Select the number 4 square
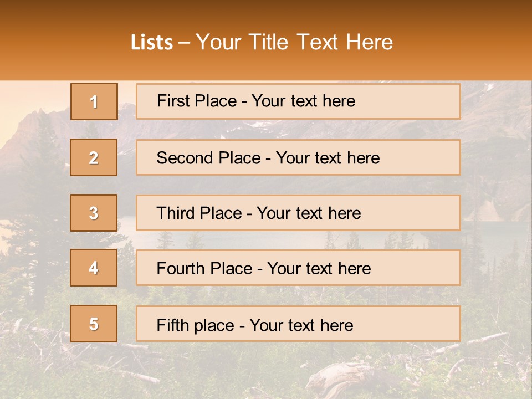532x399 pixels. click(94, 268)
